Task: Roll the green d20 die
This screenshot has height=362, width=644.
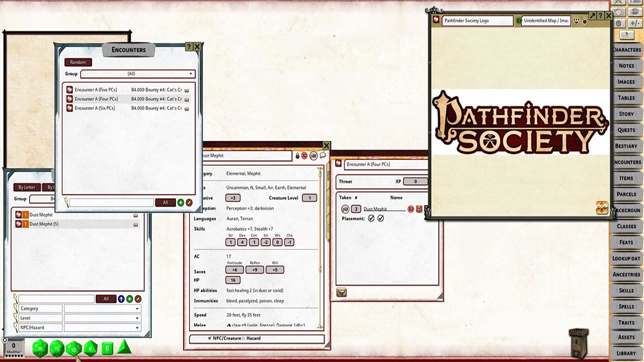Action: pos(39,347)
